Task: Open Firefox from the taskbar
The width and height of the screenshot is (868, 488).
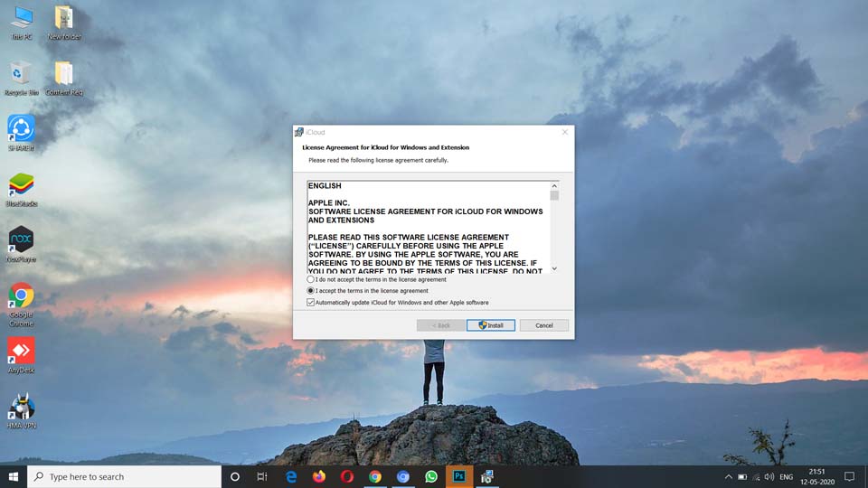Action: 319,476
